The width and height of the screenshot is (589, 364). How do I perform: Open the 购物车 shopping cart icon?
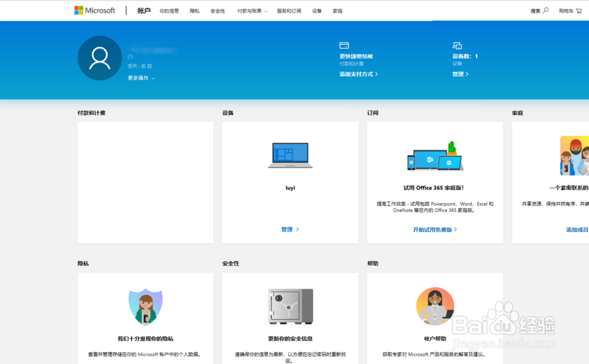pos(579,11)
